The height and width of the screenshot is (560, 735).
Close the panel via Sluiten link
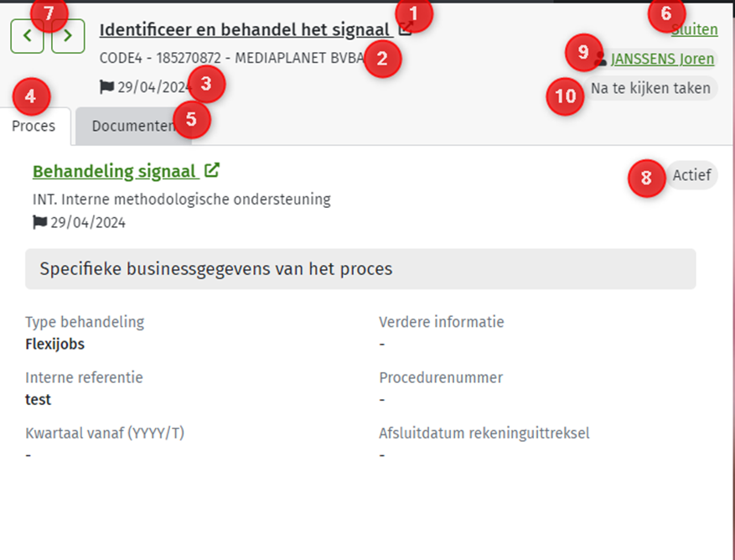tap(694, 29)
